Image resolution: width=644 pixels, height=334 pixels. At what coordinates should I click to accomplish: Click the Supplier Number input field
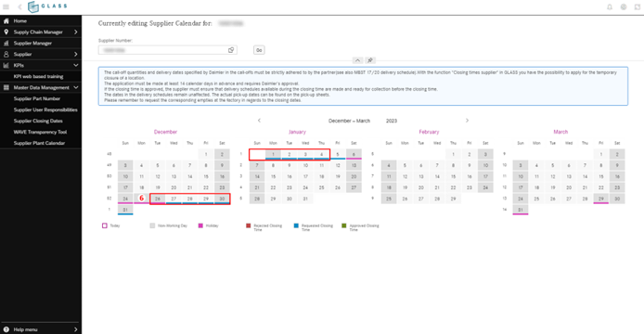click(x=163, y=50)
